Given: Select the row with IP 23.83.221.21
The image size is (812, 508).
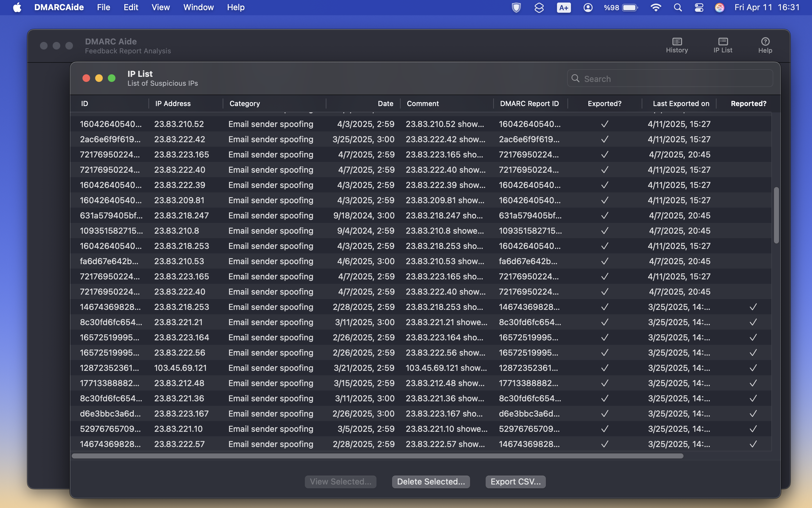Looking at the screenshot, I should click(x=421, y=322).
